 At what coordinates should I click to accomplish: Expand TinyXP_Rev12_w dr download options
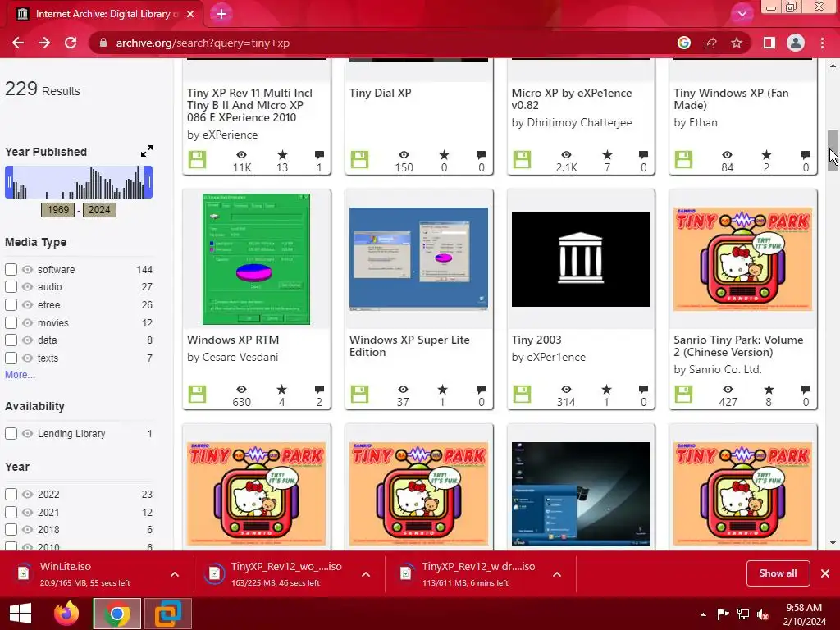pos(557,574)
